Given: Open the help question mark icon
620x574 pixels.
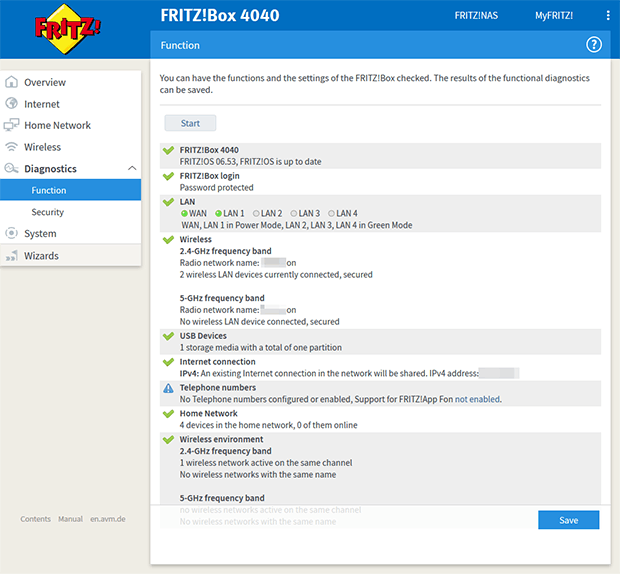Looking at the screenshot, I should pos(594,45).
